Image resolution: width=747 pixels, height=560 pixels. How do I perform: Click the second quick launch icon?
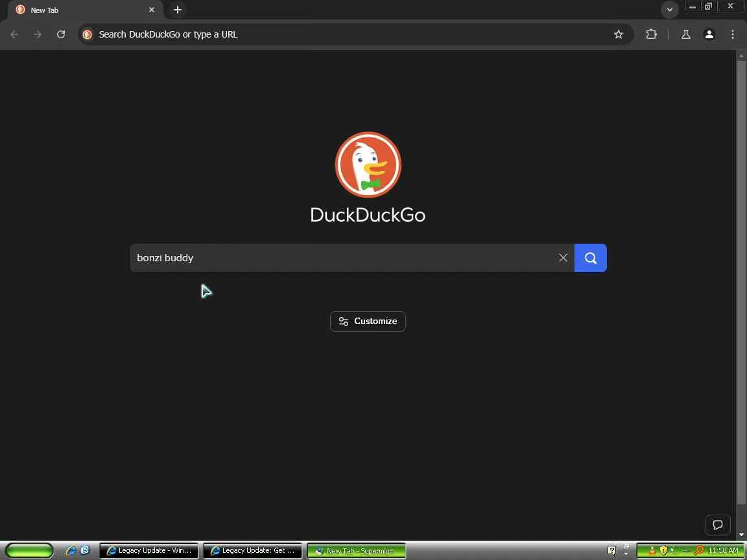click(86, 550)
